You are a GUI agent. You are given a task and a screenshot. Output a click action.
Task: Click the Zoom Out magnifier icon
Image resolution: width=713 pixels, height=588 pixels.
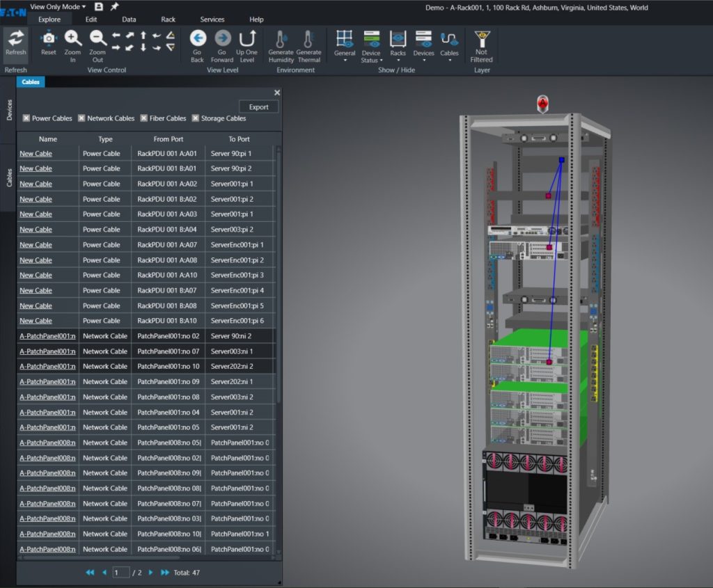[97, 39]
